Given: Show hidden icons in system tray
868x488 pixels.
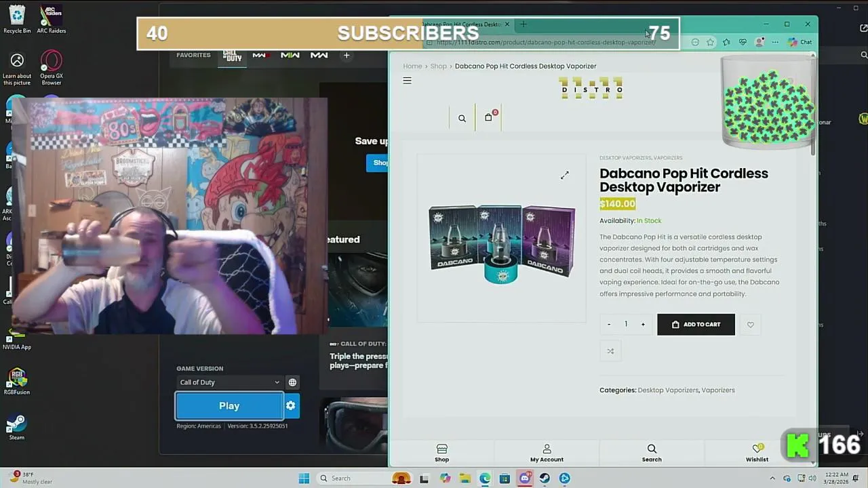Looking at the screenshot, I should click(772, 479).
